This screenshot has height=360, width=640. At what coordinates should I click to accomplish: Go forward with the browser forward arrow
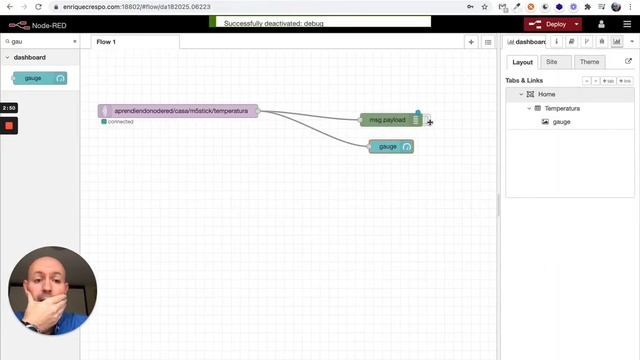point(24,7)
